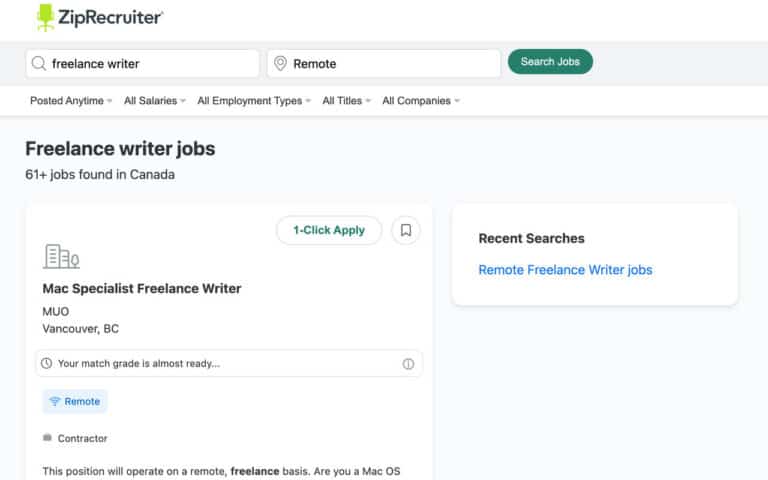Click the Remote wifi icon badge

pyautogui.click(x=55, y=402)
